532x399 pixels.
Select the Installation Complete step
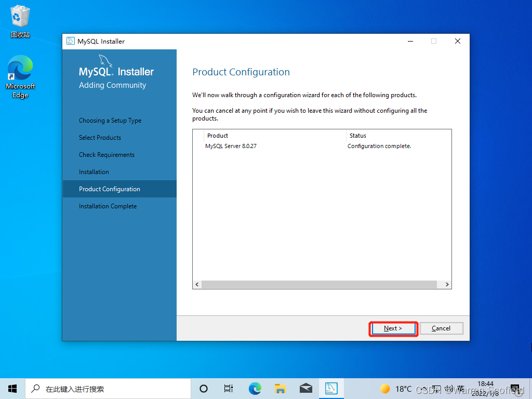[x=108, y=206]
